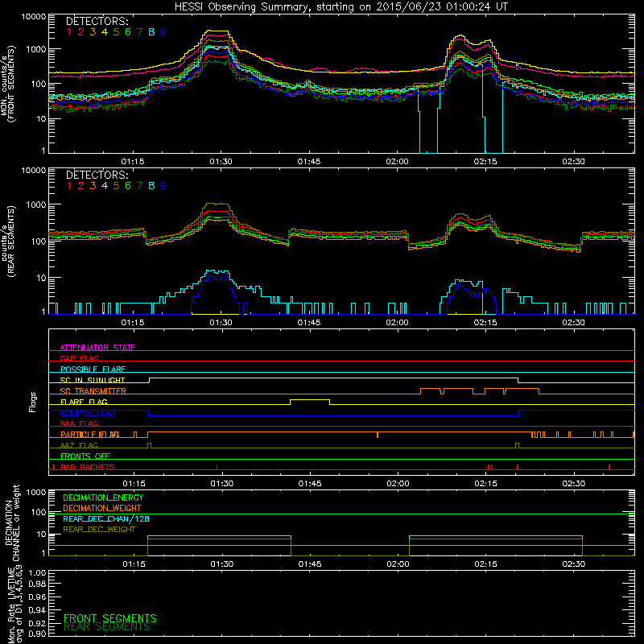Click the olive flag label below PARTICLE_FLAG

[x=79, y=445]
